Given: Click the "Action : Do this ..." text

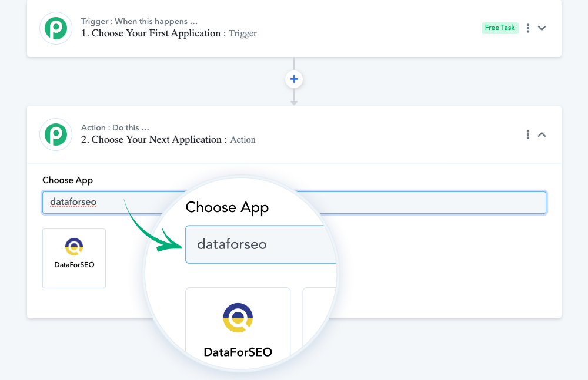Looking at the screenshot, I should [x=115, y=128].
